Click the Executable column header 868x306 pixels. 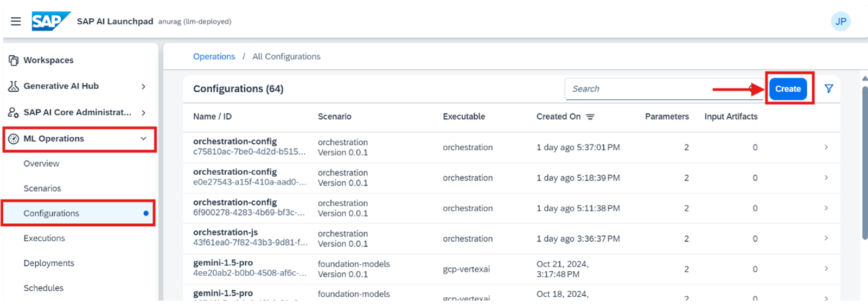(464, 117)
